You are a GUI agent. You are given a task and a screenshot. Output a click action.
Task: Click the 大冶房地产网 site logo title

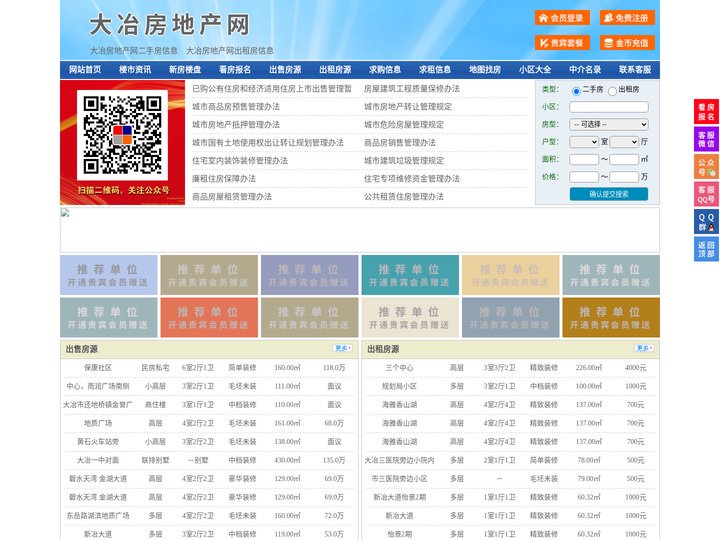[x=169, y=24]
